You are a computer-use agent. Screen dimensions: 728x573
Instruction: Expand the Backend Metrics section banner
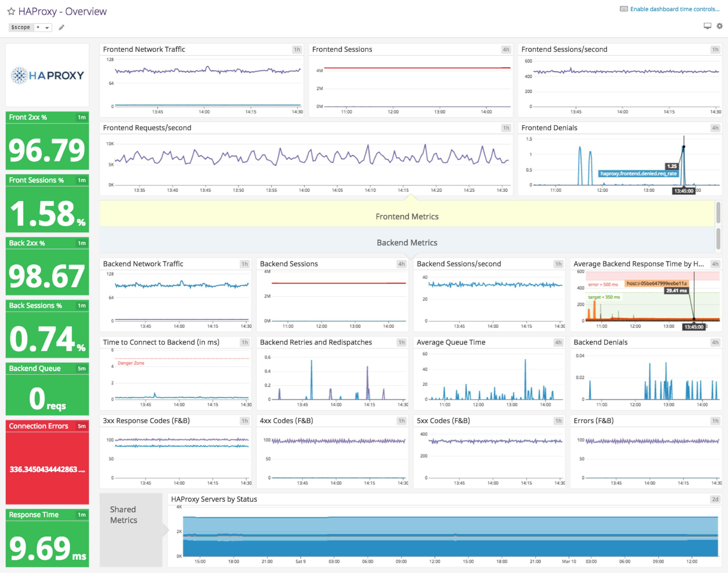tap(407, 243)
